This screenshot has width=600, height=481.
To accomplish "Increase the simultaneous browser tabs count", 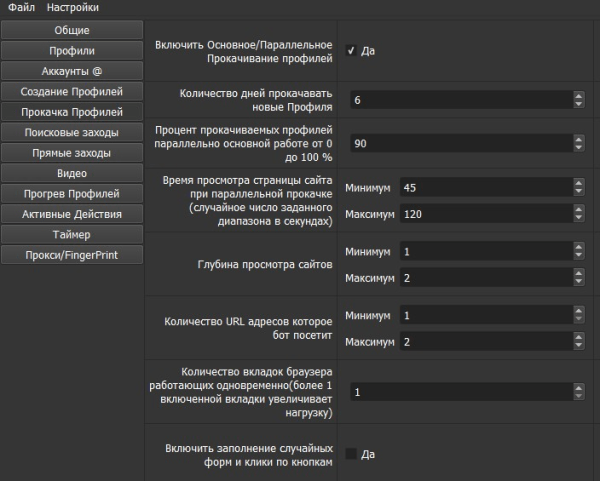I will (x=579, y=388).
